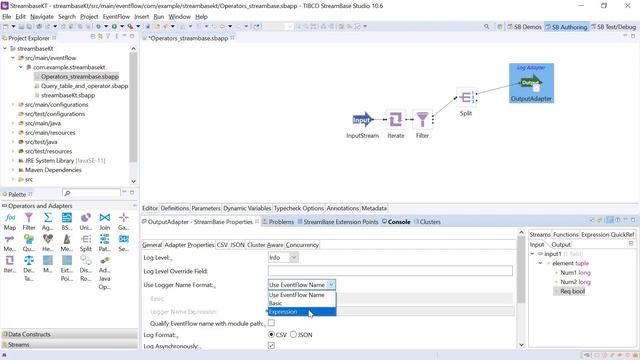Select the Union operator palette icon

click(85, 222)
